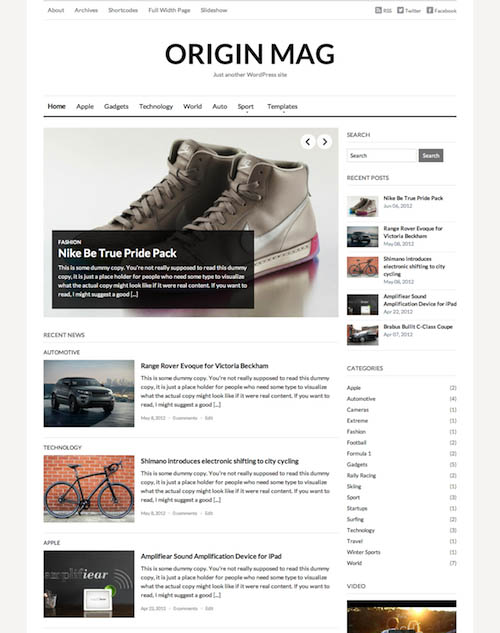This screenshot has height=633, width=500.
Task: Select the Gadgets menu item
Action: click(116, 107)
